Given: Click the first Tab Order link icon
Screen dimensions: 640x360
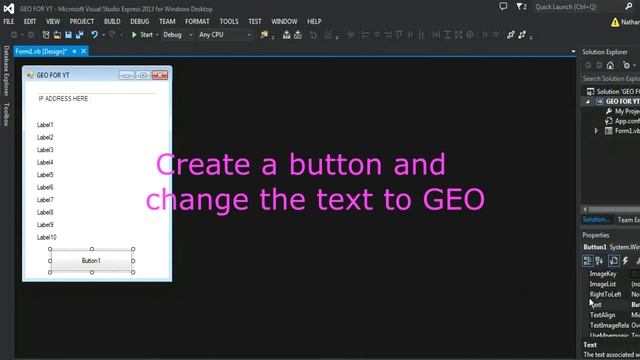Looking at the screenshot, I should (511, 35).
